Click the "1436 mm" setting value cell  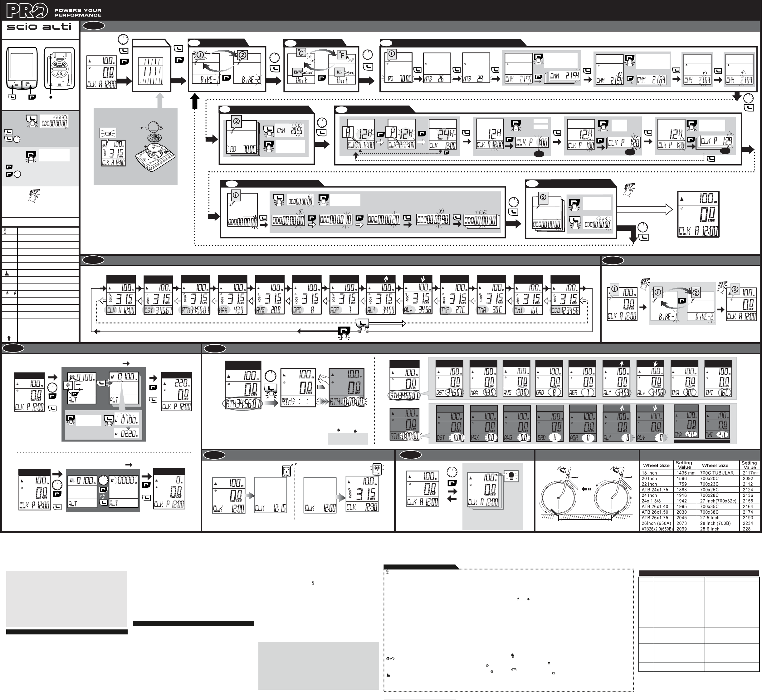tap(686, 473)
